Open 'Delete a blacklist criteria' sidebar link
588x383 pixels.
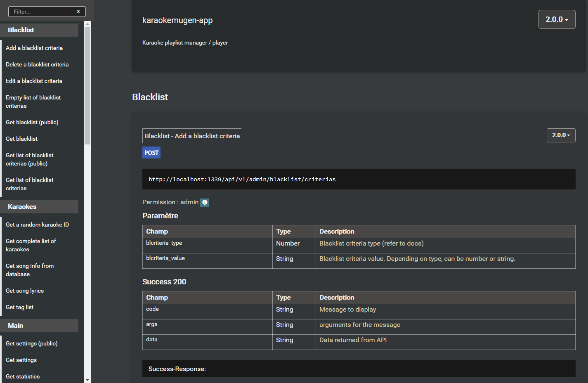pos(37,64)
